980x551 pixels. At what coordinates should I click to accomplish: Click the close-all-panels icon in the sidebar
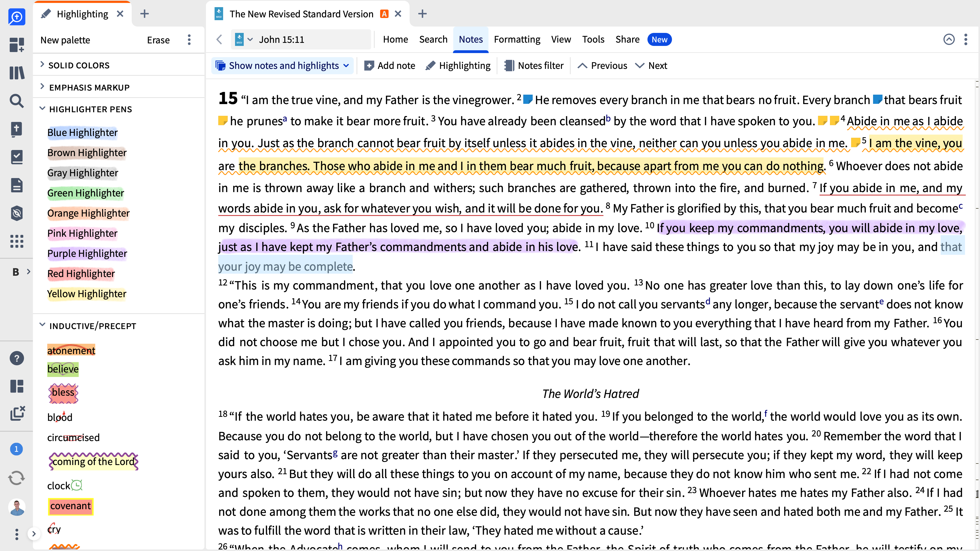coord(17,413)
